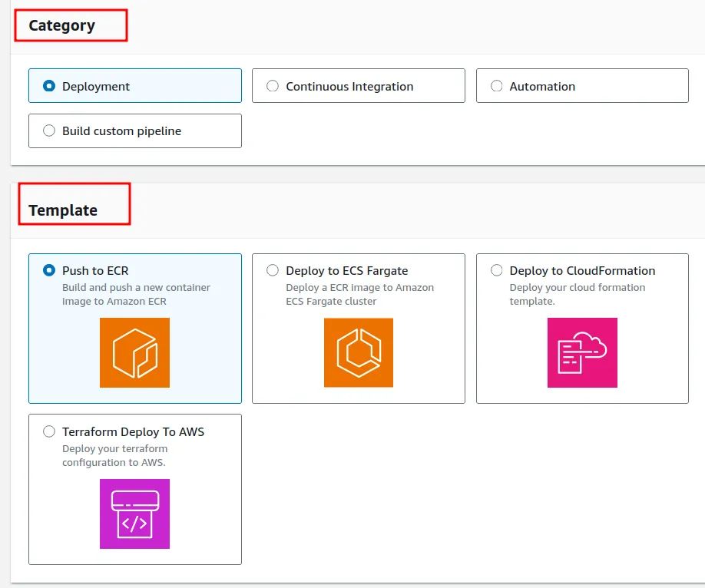Click the orange Amazon ECR container icon

click(135, 352)
